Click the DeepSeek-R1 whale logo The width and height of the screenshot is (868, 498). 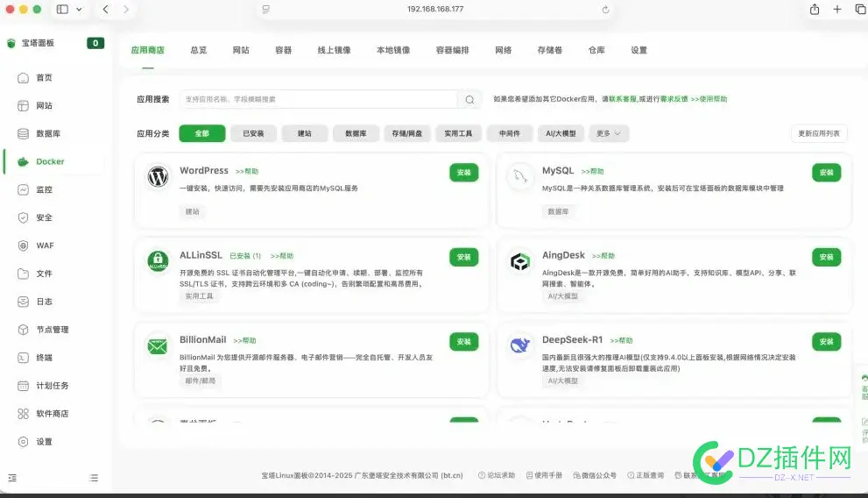click(519, 345)
